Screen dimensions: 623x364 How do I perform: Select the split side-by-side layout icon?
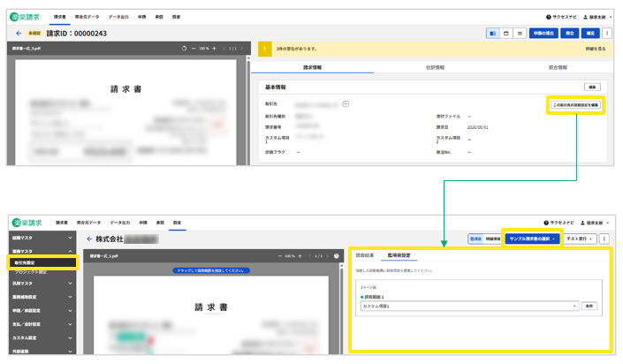(493, 34)
